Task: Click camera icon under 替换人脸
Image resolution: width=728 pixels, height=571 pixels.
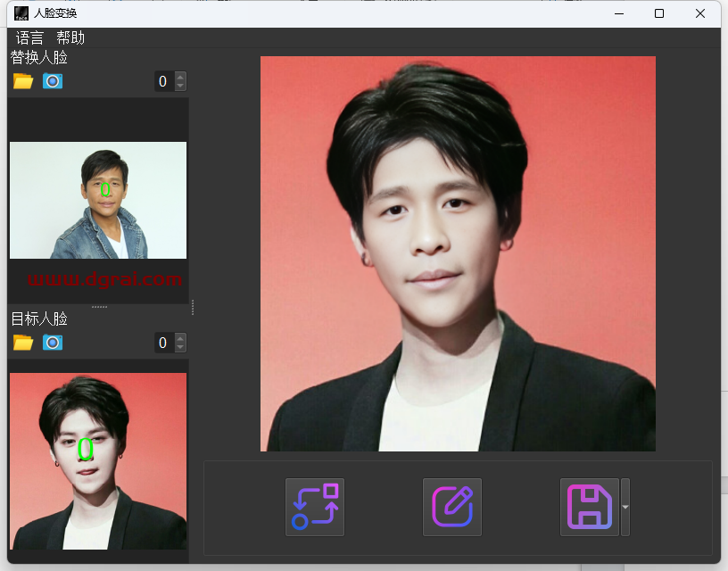Action: click(x=53, y=81)
